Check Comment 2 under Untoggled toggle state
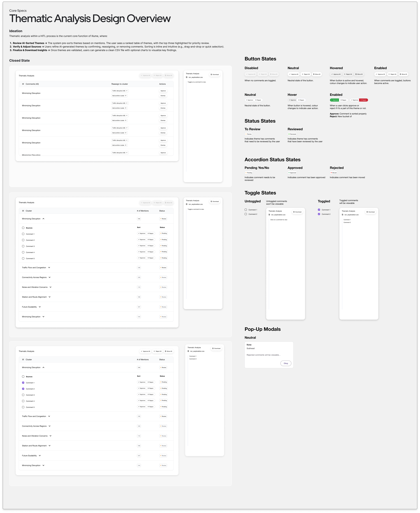Image resolution: width=420 pixels, height=513 pixels. [246, 214]
